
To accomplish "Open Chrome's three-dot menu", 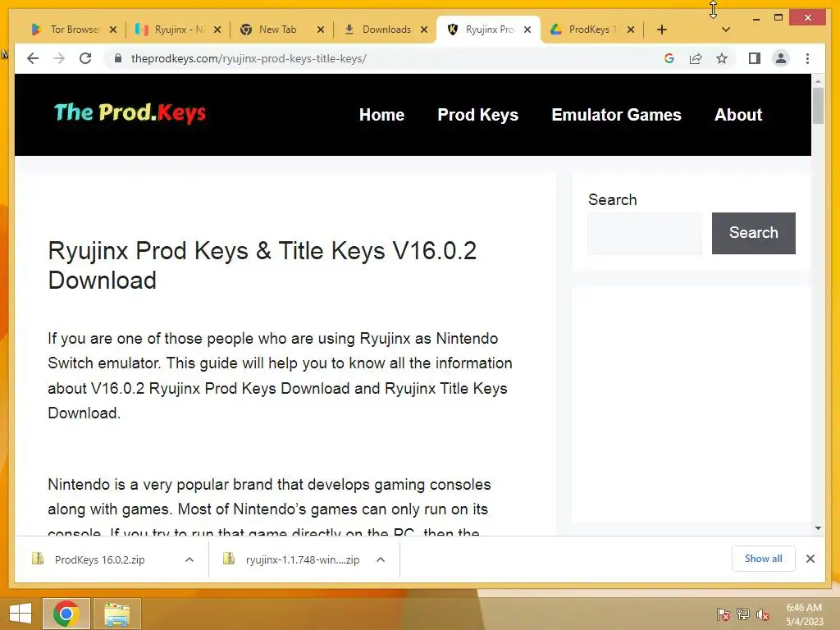I will (x=807, y=58).
